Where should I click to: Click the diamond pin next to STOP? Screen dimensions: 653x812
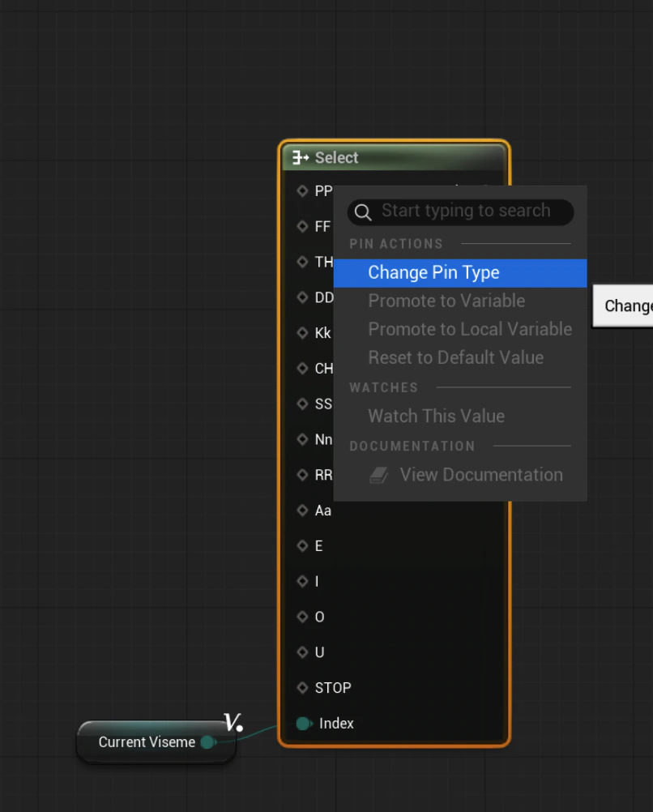304,688
